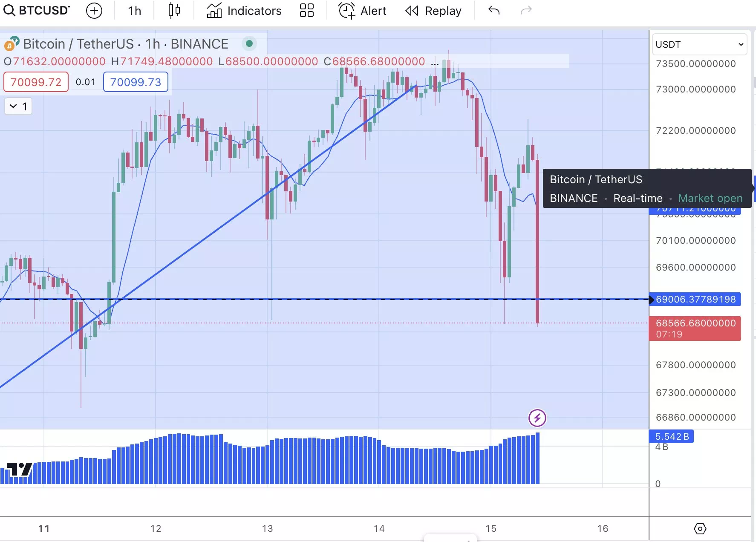Click date label 15 on time axis
This screenshot has width=756, height=542.
coord(491,528)
